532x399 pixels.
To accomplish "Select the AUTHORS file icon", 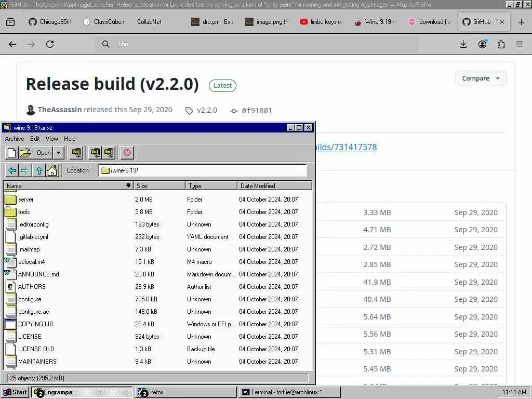I will 11,287.
